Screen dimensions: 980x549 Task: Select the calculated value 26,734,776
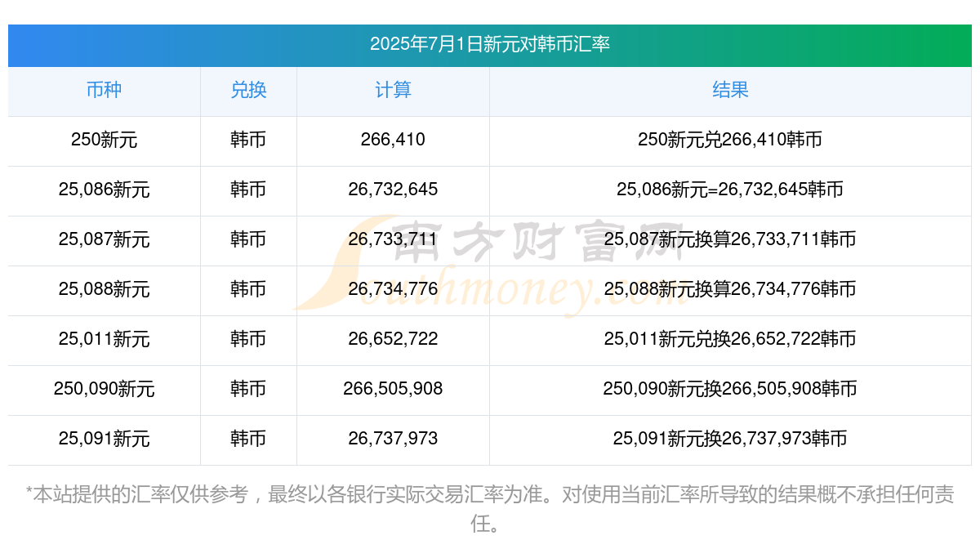click(393, 289)
